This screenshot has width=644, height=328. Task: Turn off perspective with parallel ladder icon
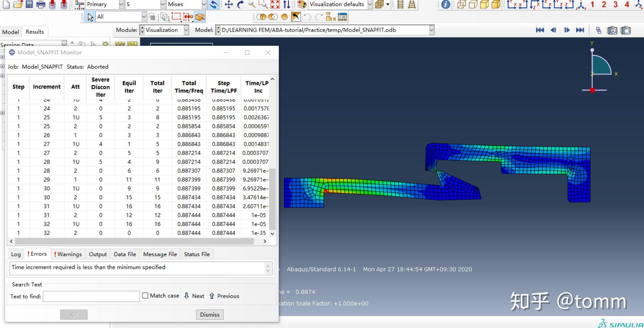[x=400, y=4]
